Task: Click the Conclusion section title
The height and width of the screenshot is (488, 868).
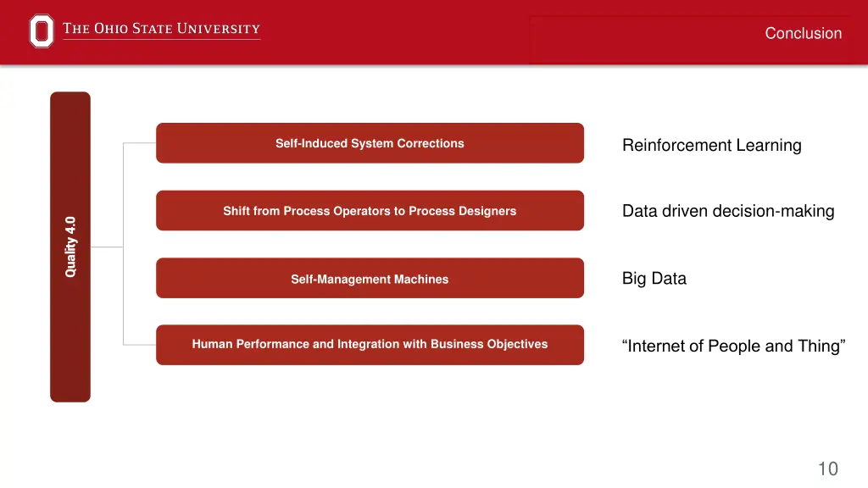Action: (x=804, y=33)
